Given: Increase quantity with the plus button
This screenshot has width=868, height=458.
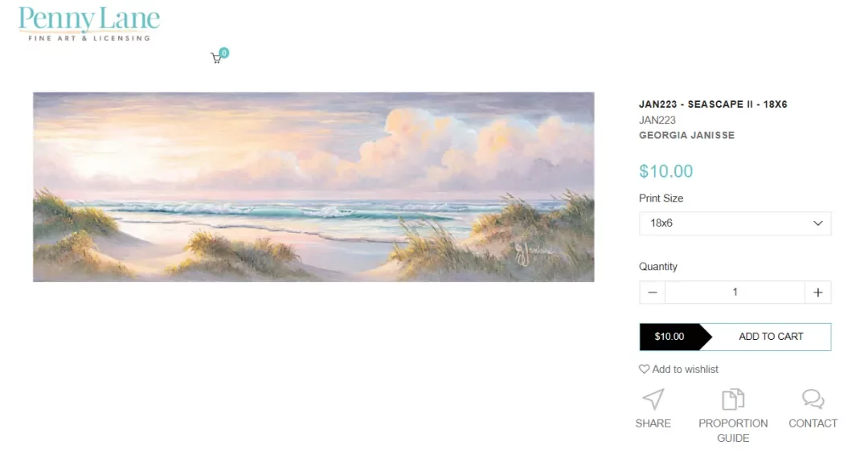Looking at the screenshot, I should [x=817, y=292].
